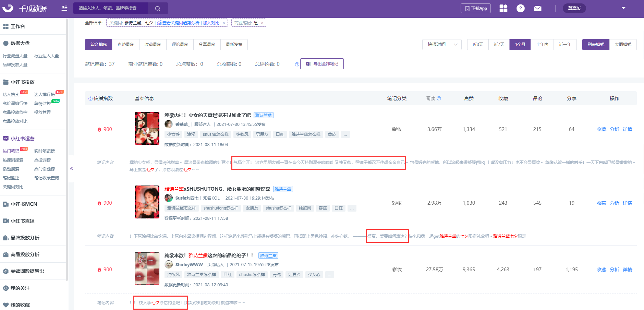Image resolution: width=644 pixels, height=310 pixels.
Task: Click ShirleyWWW author avatar
Action: pyautogui.click(x=169, y=264)
